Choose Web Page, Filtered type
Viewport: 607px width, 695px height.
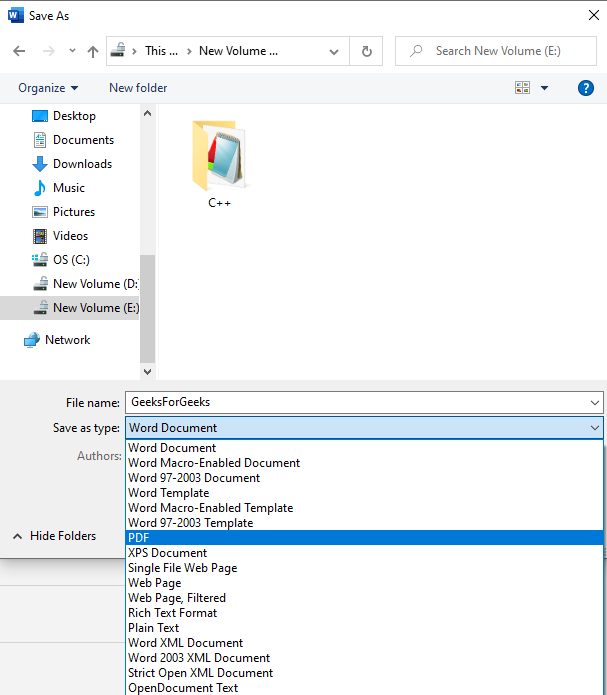[x=364, y=598]
